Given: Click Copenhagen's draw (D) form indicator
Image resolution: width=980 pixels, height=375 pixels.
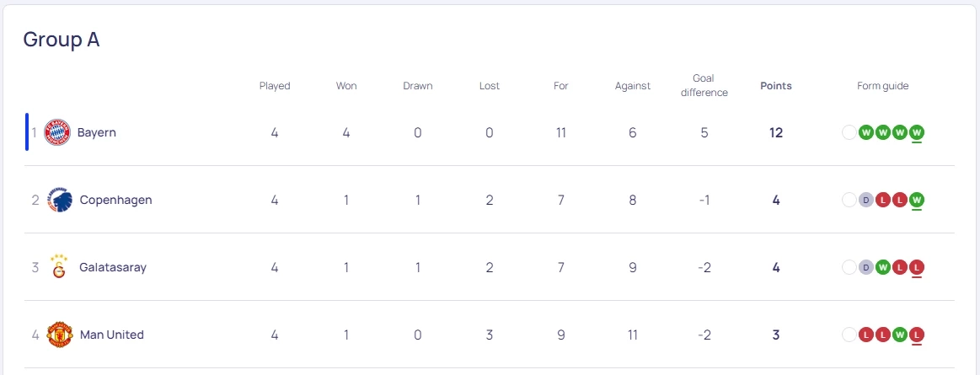Looking at the screenshot, I should coord(865,200).
